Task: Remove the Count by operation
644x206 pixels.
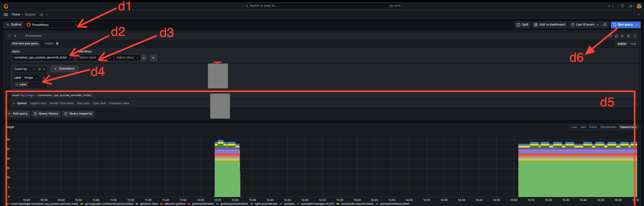Action: click(x=44, y=69)
